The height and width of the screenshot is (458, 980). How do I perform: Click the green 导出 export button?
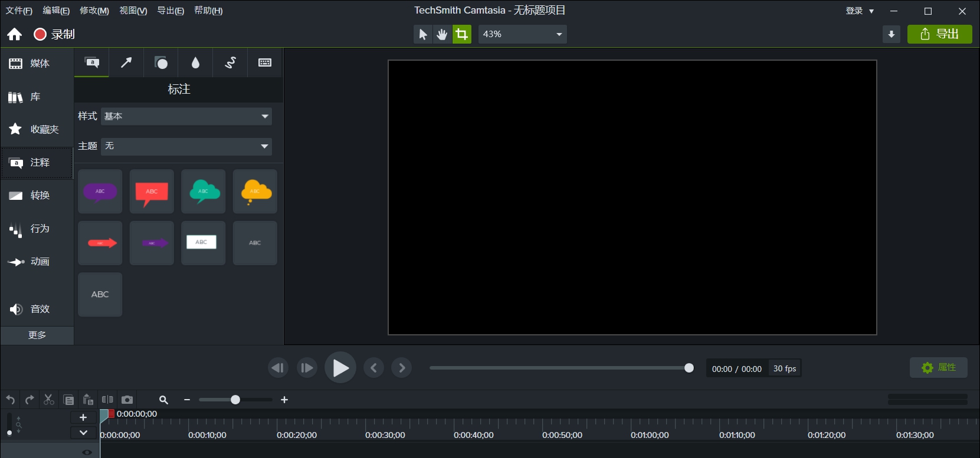[x=939, y=34]
